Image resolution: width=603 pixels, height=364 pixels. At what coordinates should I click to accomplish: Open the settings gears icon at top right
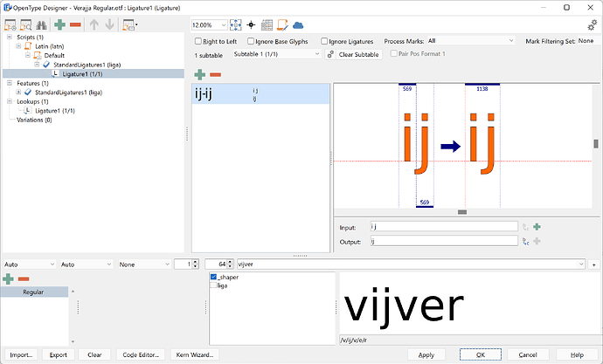pyautogui.click(x=592, y=25)
